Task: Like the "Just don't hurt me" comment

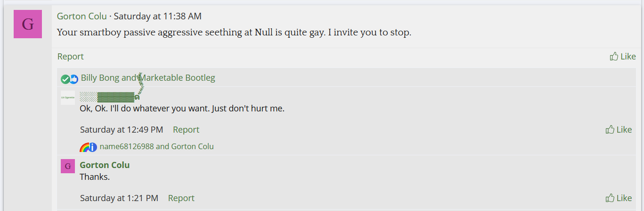Action: 619,130
